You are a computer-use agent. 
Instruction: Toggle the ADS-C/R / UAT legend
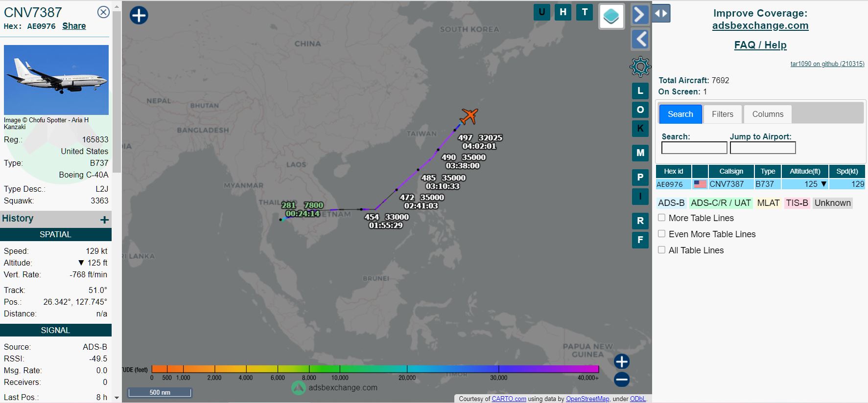(x=721, y=203)
